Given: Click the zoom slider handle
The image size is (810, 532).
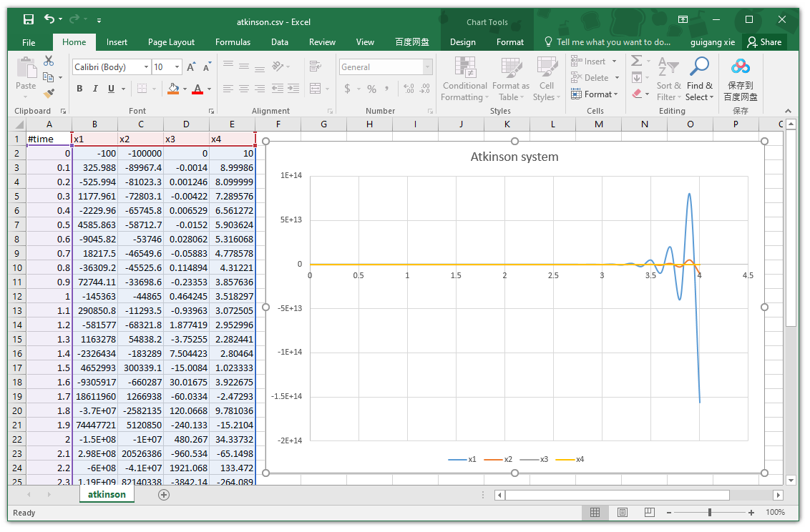Looking at the screenshot, I should point(709,513).
